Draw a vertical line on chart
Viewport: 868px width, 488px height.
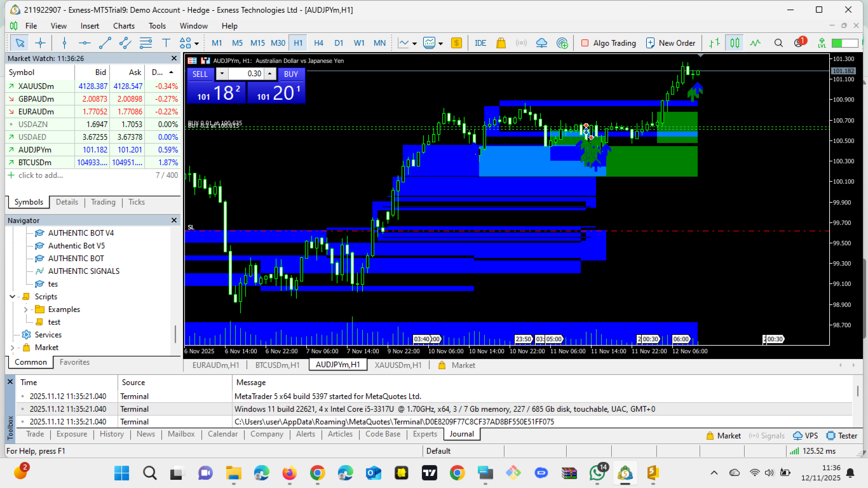pos(64,43)
